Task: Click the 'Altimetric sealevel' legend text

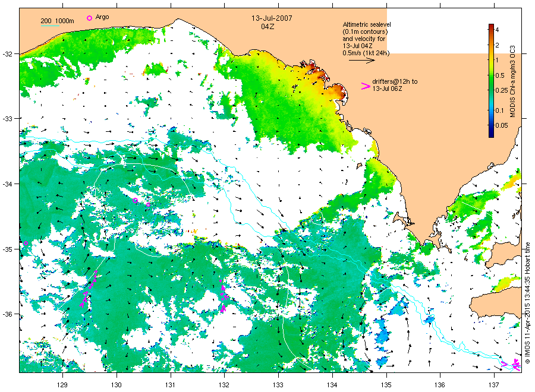Action: coord(367,24)
